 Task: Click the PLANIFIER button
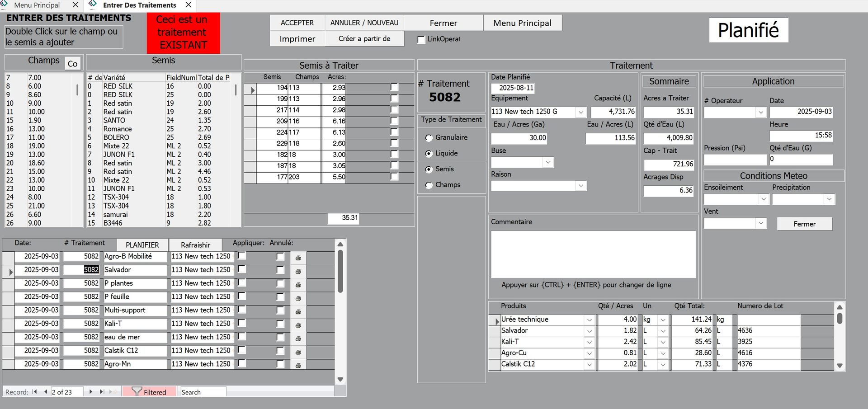[142, 245]
